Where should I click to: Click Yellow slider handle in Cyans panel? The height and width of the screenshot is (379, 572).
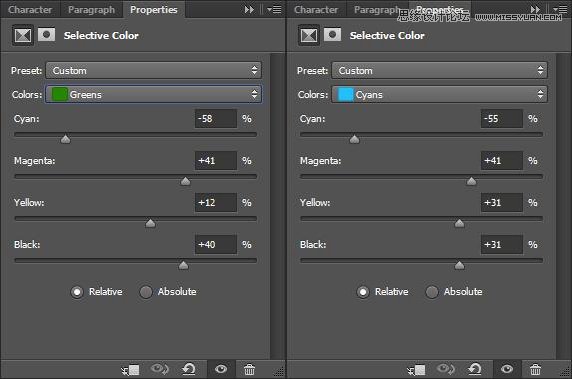coord(459,223)
